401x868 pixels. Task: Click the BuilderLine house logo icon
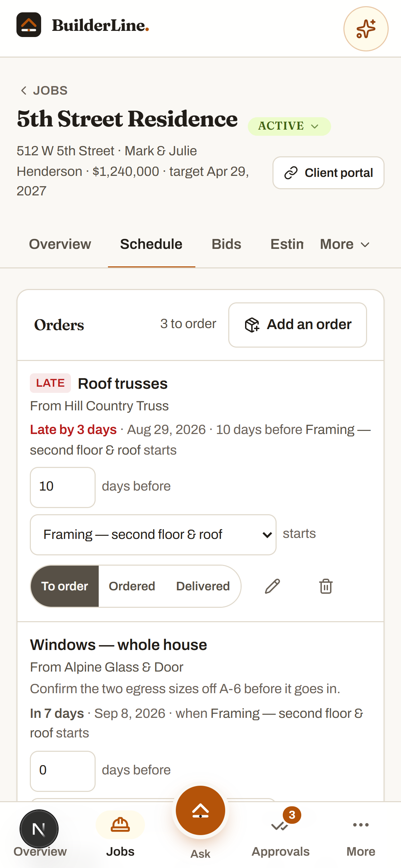click(x=29, y=25)
